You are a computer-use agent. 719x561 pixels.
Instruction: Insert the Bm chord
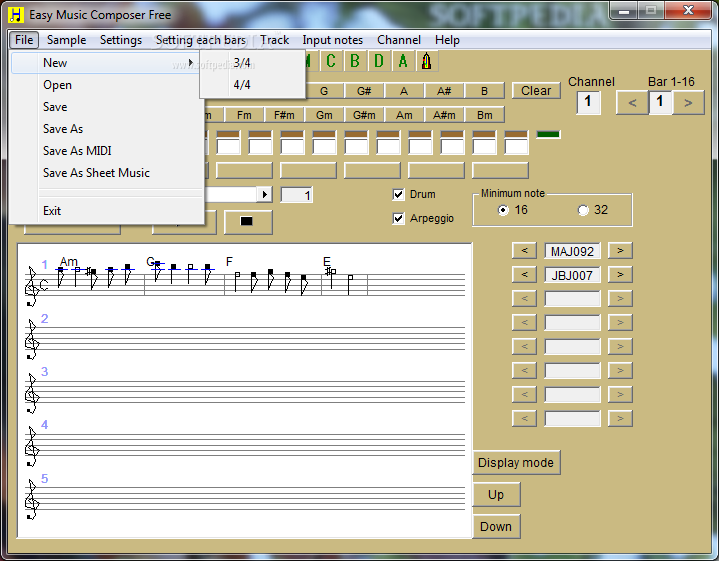484,115
